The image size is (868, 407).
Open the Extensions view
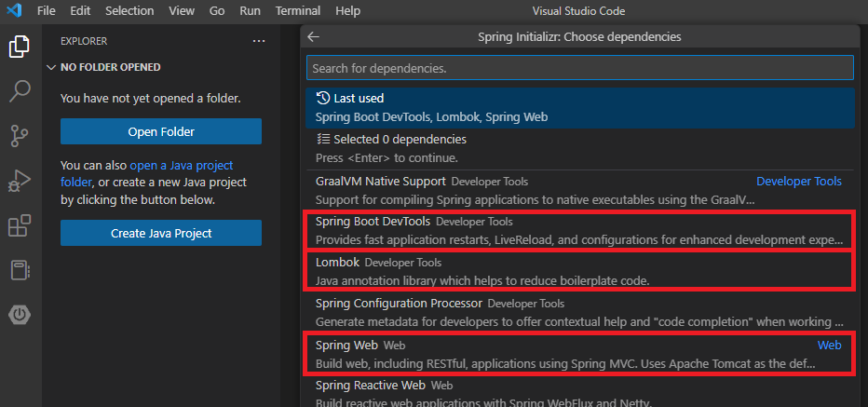[x=20, y=226]
